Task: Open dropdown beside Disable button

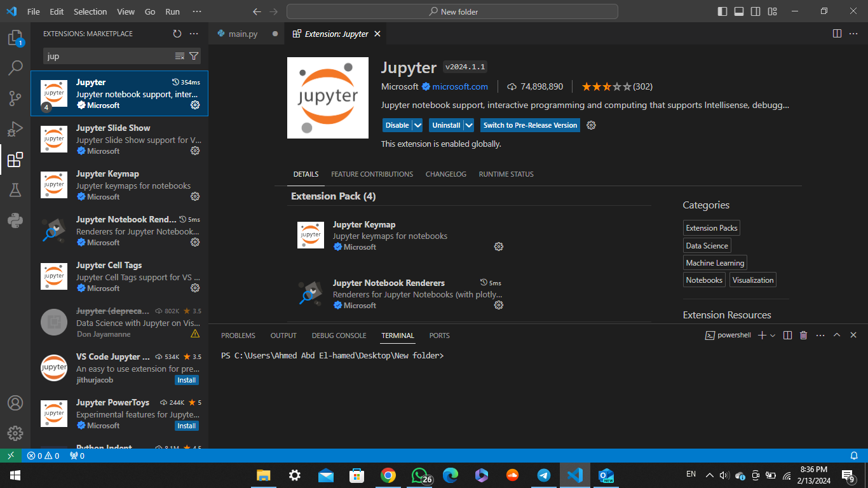Action: coord(417,125)
